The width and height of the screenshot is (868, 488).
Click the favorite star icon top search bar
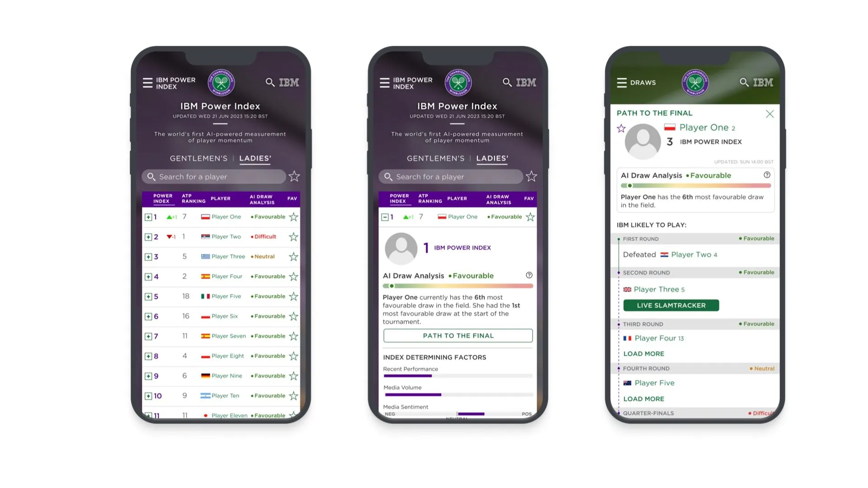click(293, 176)
